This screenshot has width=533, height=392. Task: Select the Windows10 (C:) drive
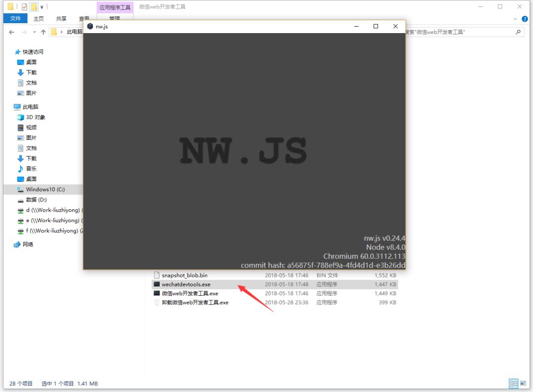tap(43, 190)
